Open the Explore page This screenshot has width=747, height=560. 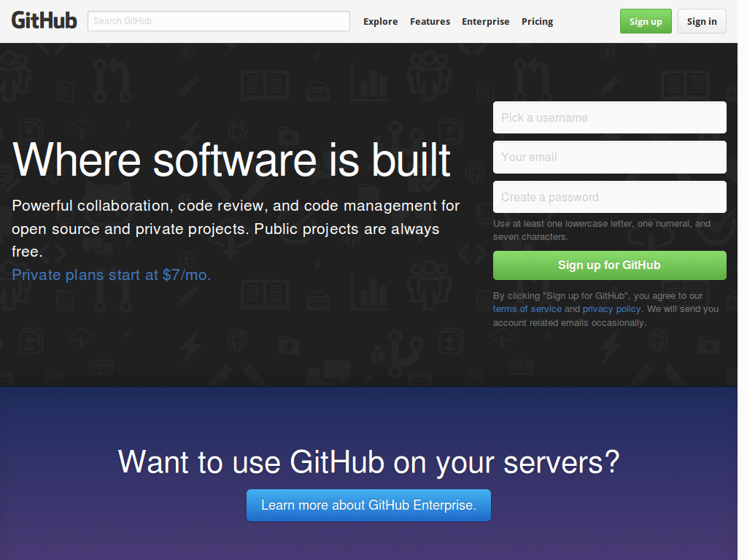pyautogui.click(x=380, y=21)
